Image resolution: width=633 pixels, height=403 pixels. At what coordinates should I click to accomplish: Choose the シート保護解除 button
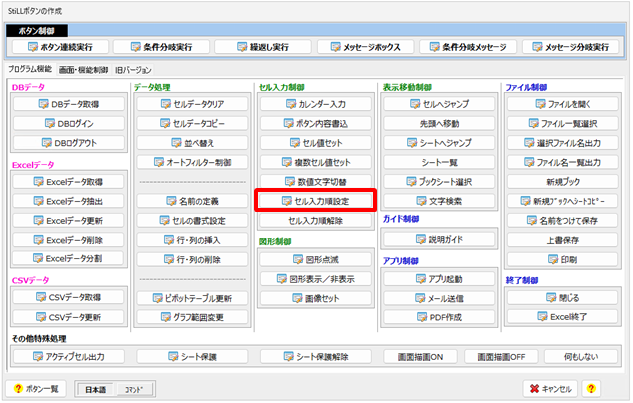[x=314, y=356]
